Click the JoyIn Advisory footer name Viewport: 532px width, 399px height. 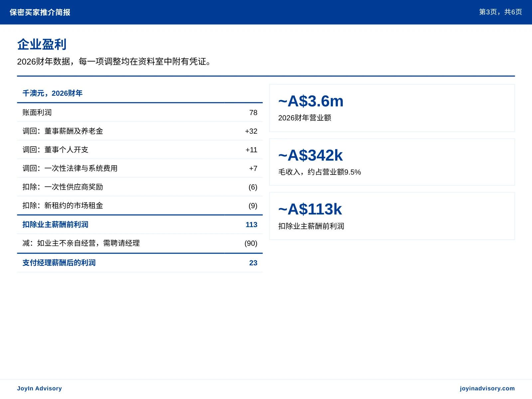(x=40, y=388)
